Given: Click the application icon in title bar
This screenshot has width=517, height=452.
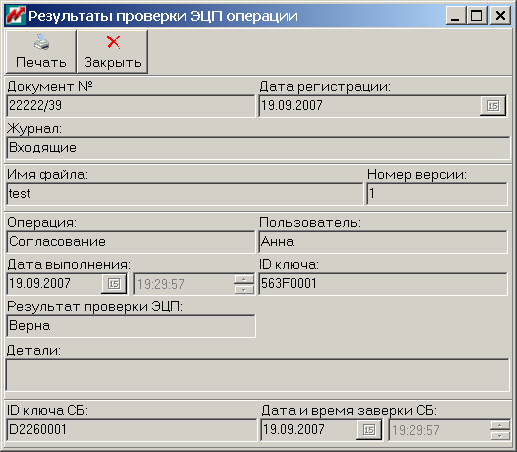Looking at the screenshot, I should click(x=15, y=15).
